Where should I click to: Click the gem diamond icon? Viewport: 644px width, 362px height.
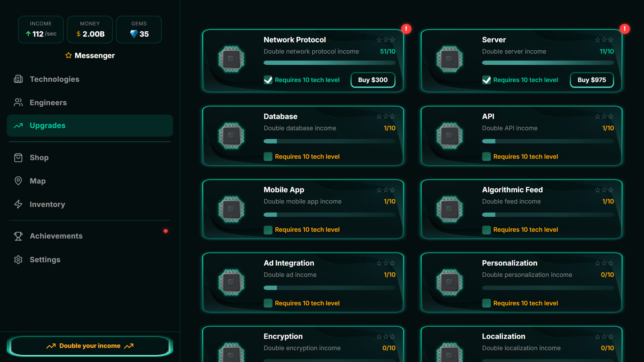(134, 34)
